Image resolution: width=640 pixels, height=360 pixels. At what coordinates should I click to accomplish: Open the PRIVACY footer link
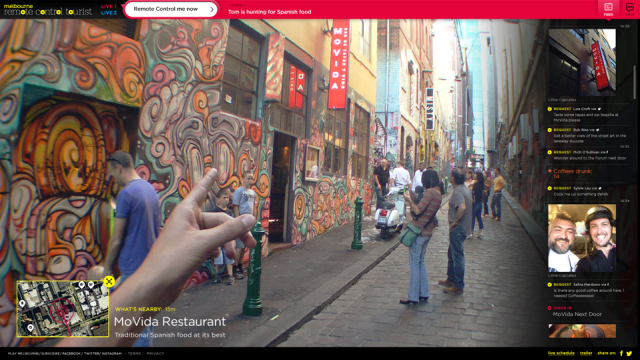click(x=155, y=353)
